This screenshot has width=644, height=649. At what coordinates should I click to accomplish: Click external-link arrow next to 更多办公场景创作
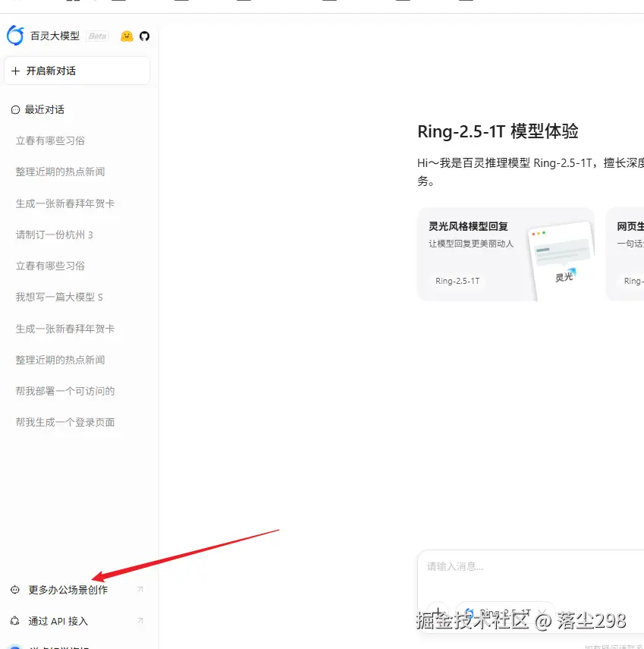[140, 589]
